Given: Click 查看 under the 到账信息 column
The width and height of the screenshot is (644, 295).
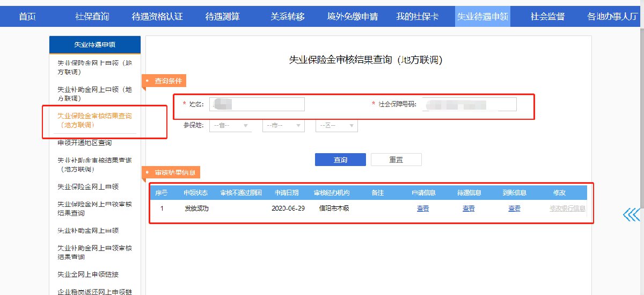Looking at the screenshot, I should [x=514, y=208].
